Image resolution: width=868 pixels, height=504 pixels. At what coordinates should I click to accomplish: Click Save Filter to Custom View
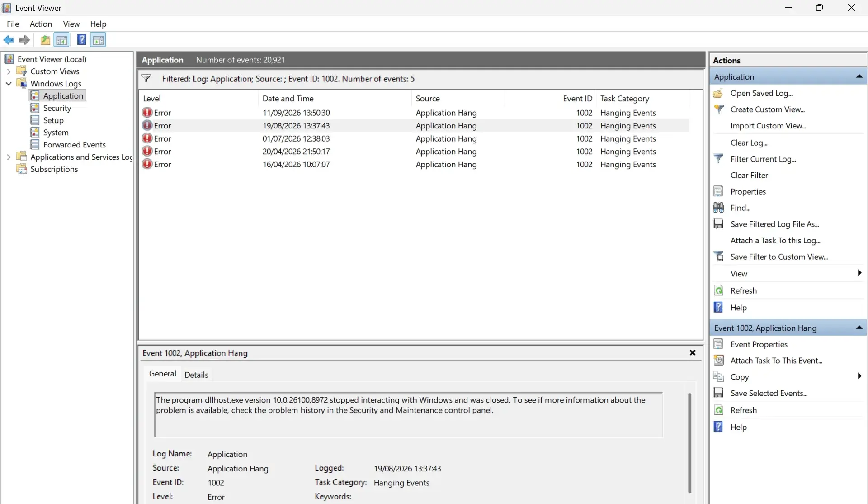pyautogui.click(x=779, y=257)
